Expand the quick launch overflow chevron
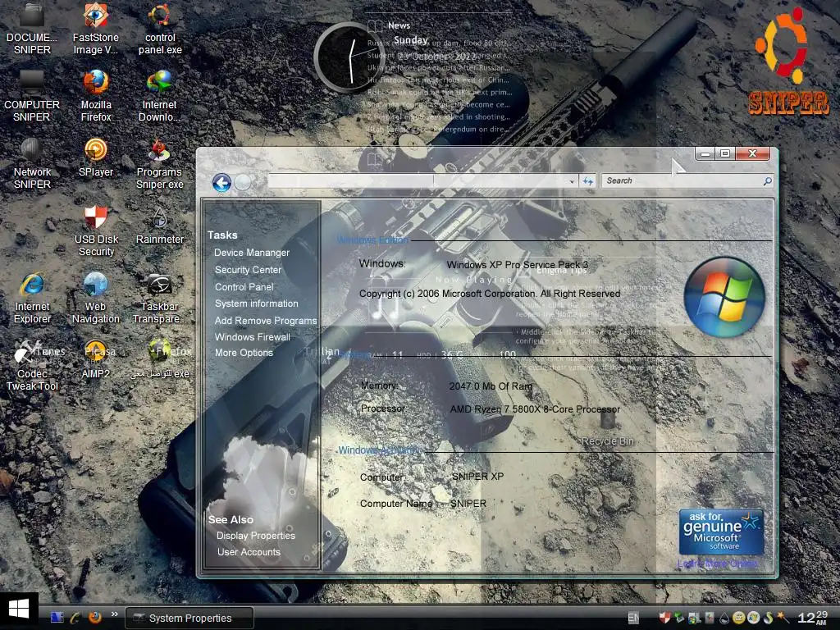 pos(114,614)
